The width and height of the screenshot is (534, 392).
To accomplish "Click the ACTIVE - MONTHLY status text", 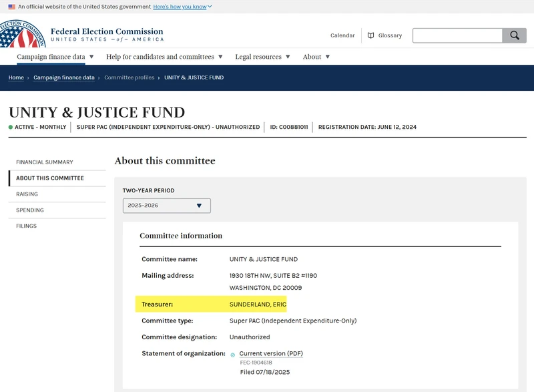I will [x=41, y=127].
